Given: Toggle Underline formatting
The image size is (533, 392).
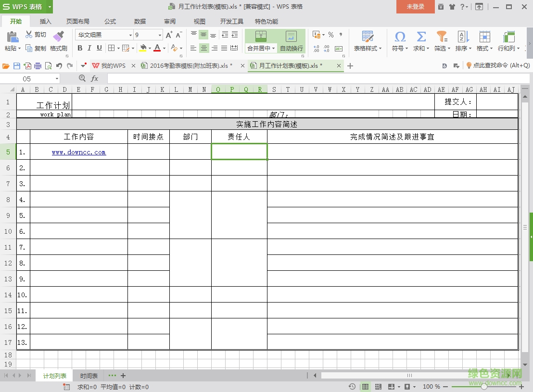Looking at the screenshot, I should click(x=99, y=48).
